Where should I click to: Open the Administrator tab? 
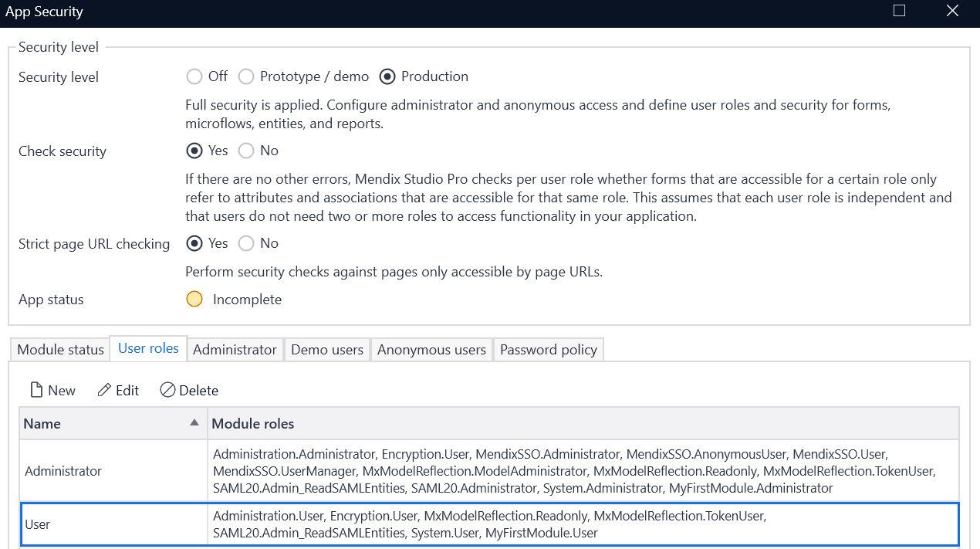(x=235, y=349)
